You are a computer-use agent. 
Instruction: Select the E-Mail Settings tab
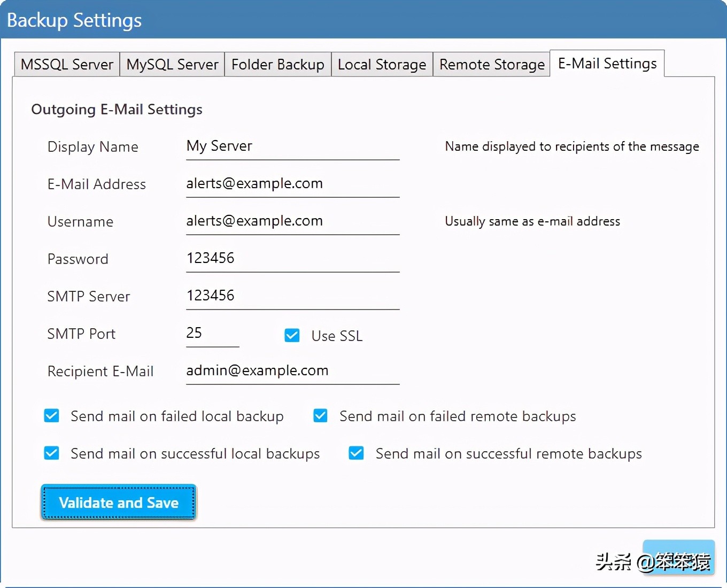[x=607, y=63]
